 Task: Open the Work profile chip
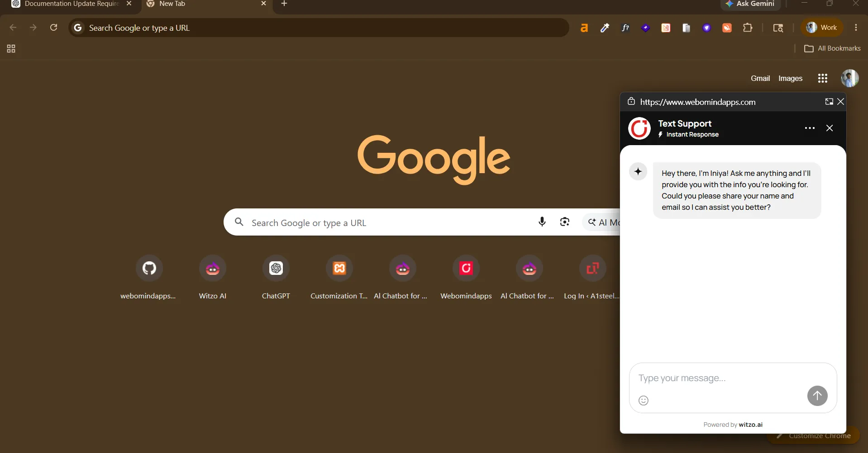pos(822,28)
